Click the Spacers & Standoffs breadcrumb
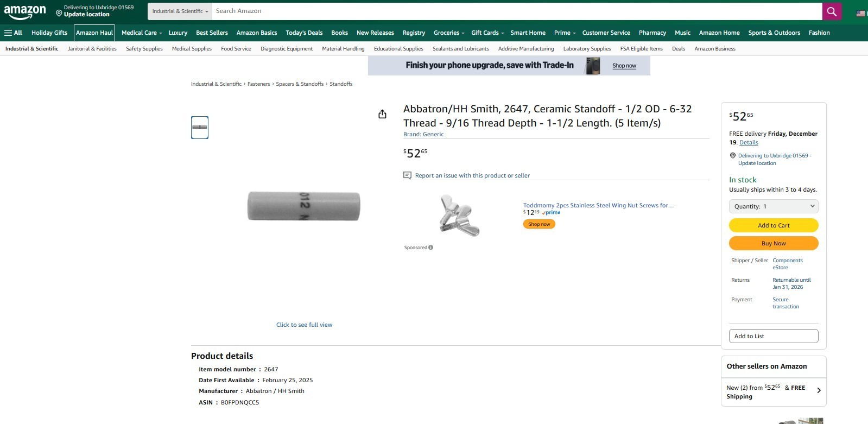Viewport: 868px width, 424px height. pos(300,84)
